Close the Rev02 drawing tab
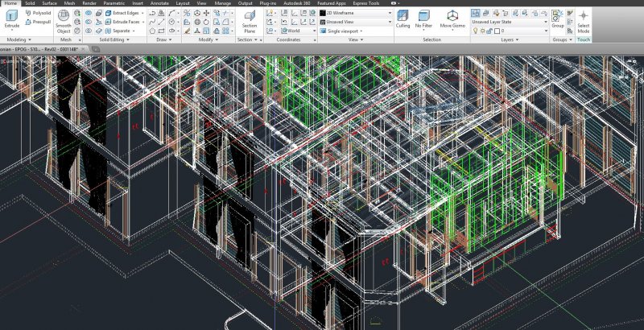The image size is (644, 330). pyautogui.click(x=83, y=49)
